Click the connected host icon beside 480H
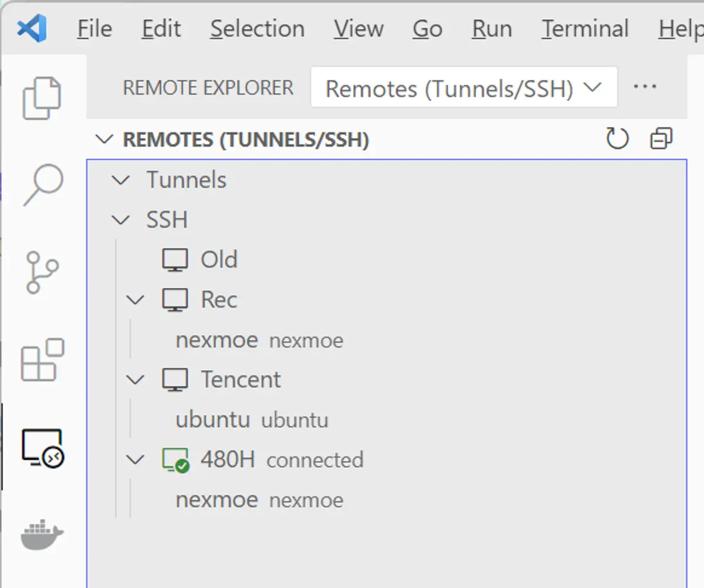704x588 pixels. click(x=175, y=460)
